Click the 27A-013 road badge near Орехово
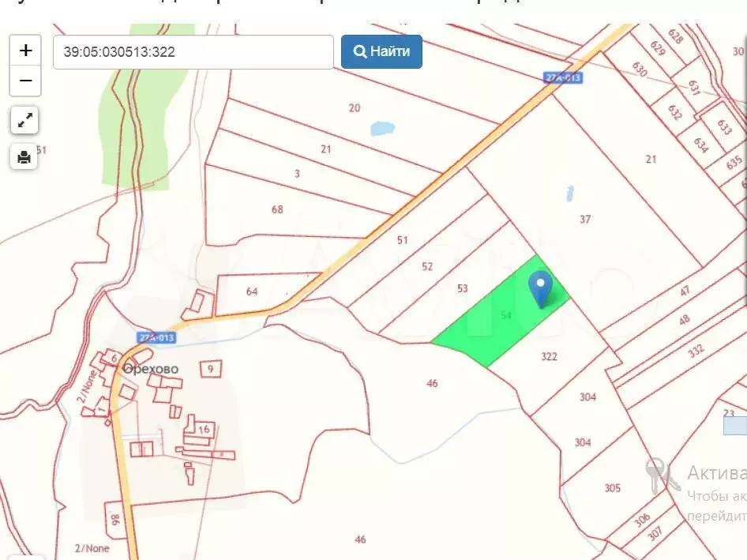The image size is (747, 560). click(155, 338)
